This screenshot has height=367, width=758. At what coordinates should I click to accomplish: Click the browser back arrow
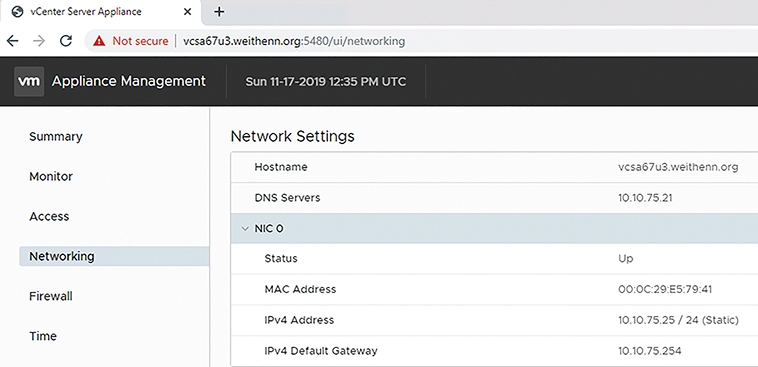coord(13,41)
